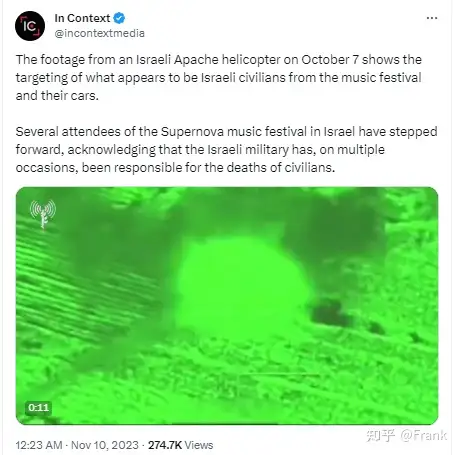Click the 0:11 video duration badge
This screenshot has height=455, width=459.
coord(38,407)
